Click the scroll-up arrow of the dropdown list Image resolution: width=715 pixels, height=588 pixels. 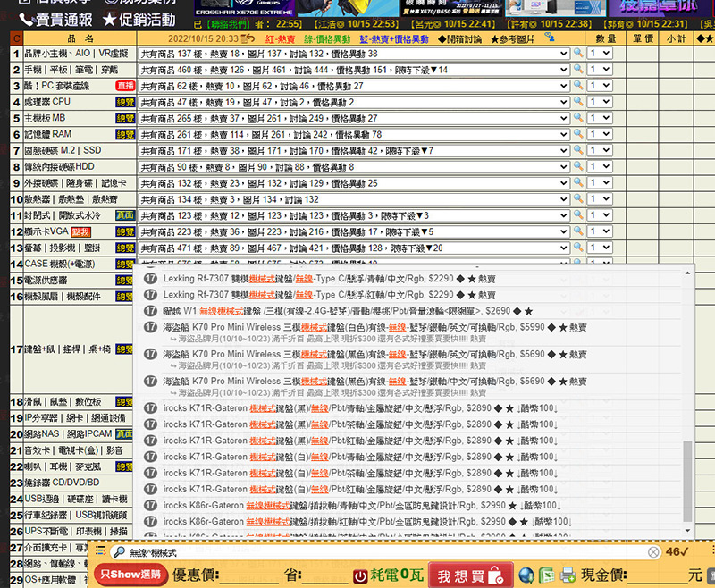pyautogui.click(x=687, y=273)
